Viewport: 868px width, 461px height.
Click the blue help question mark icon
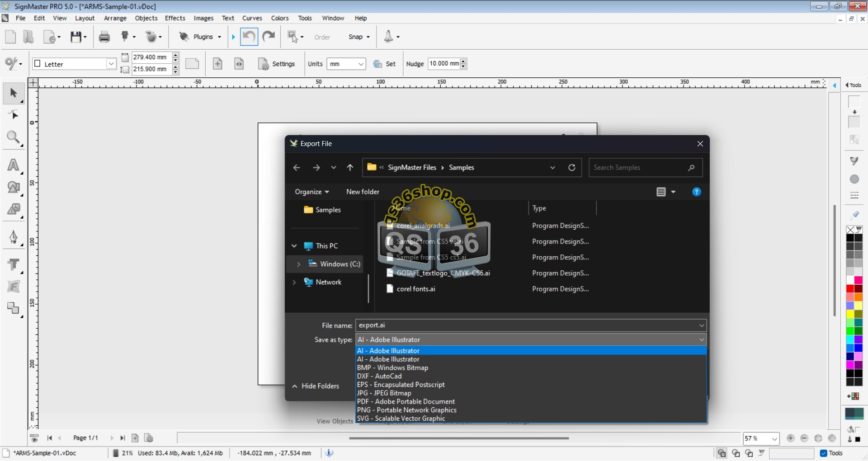[697, 192]
